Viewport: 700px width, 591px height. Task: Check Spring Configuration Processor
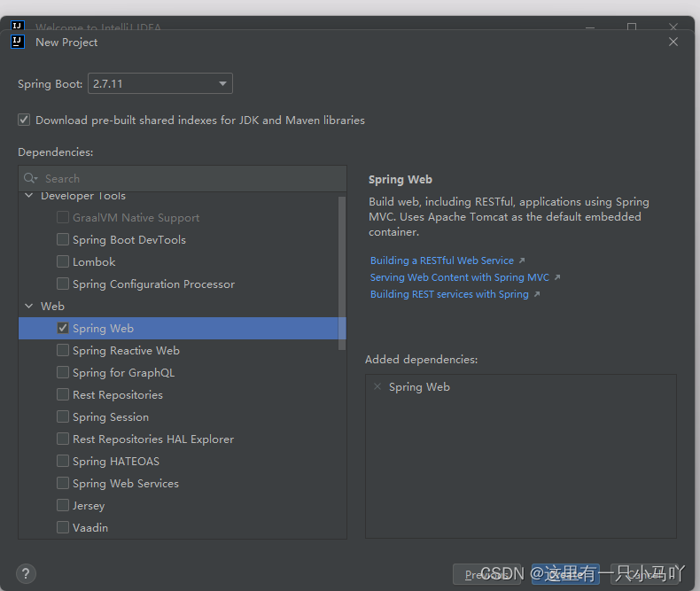[63, 284]
